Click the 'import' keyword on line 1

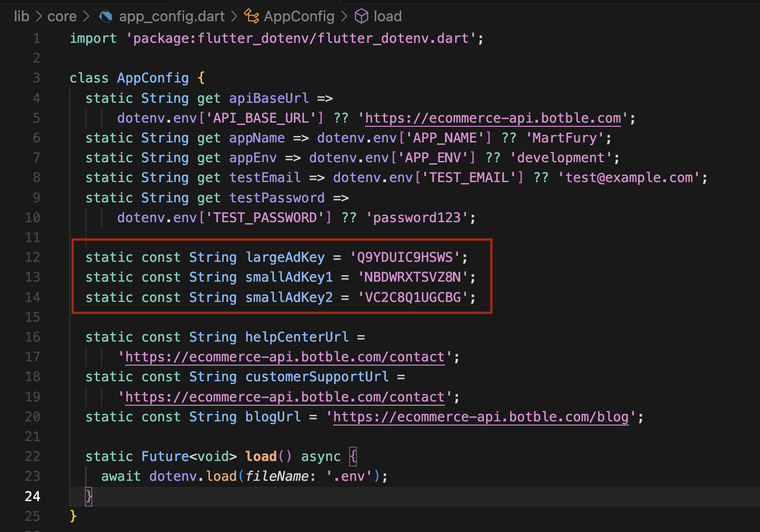pyautogui.click(x=93, y=38)
